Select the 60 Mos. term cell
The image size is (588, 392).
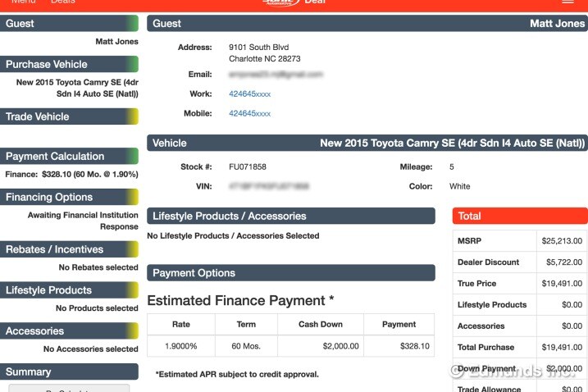(x=246, y=346)
